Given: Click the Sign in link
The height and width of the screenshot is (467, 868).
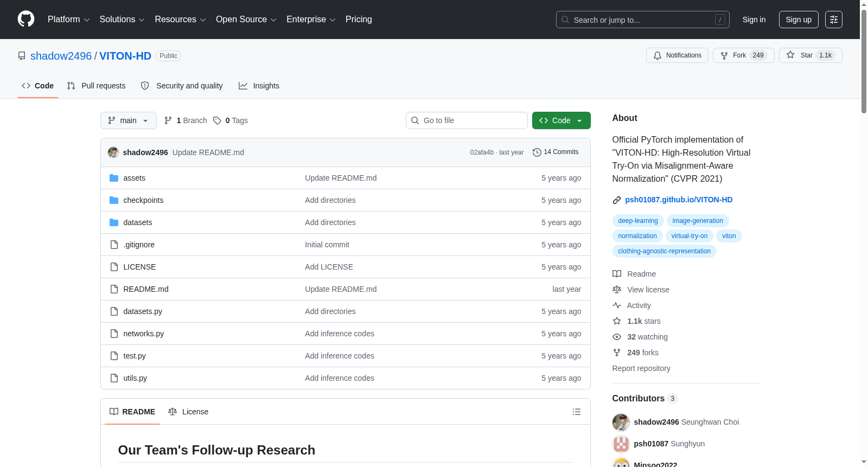Looking at the screenshot, I should pyautogui.click(x=754, y=20).
